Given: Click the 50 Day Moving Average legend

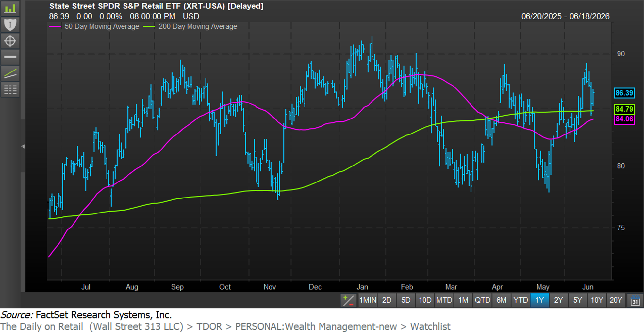Looking at the screenshot, I should tap(102, 26).
